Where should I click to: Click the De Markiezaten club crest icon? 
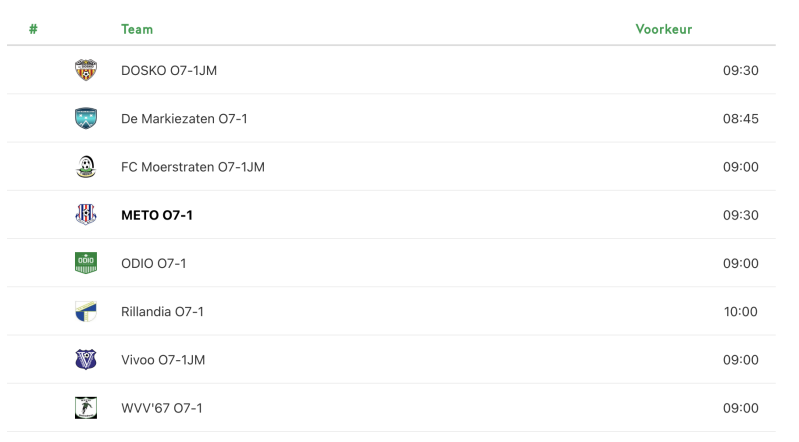tap(86, 118)
